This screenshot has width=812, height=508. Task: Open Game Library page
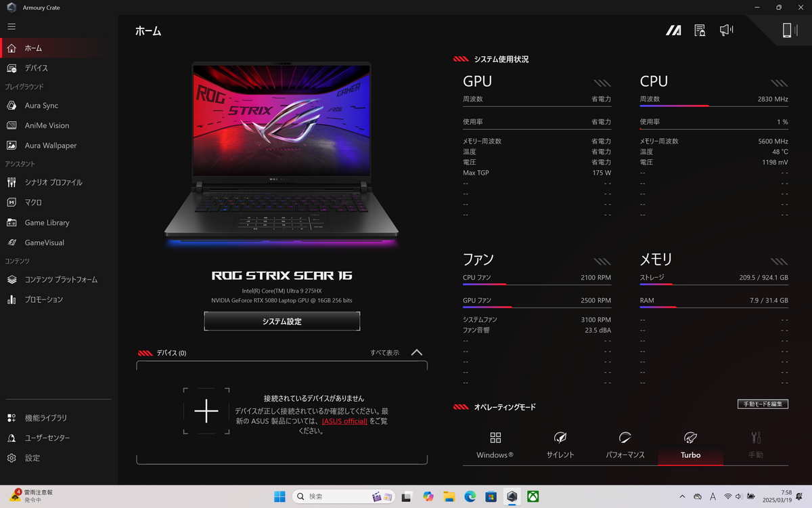tap(59, 222)
